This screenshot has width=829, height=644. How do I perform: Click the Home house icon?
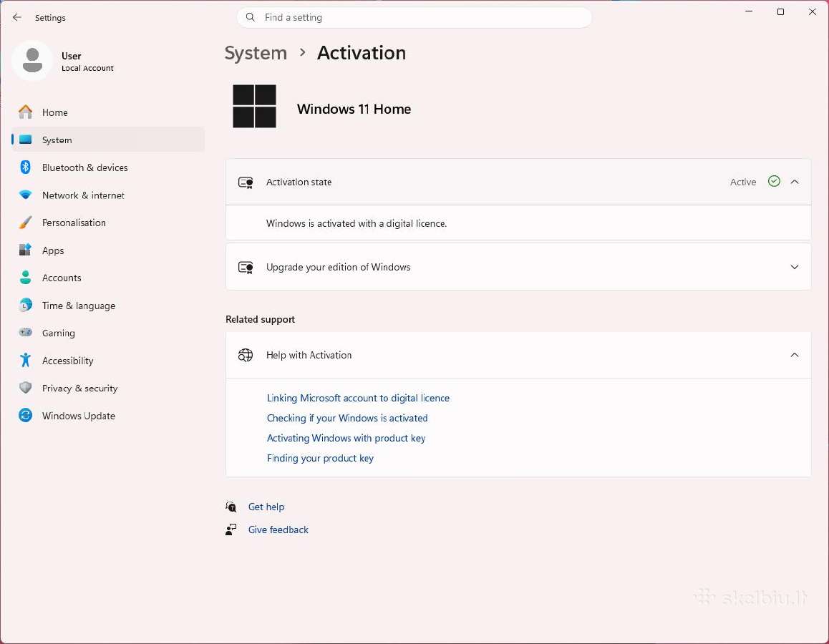pyautogui.click(x=25, y=112)
